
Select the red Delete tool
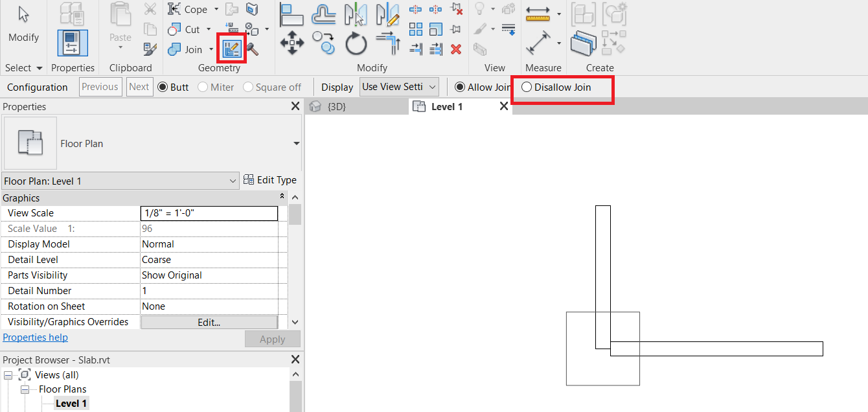tap(455, 49)
